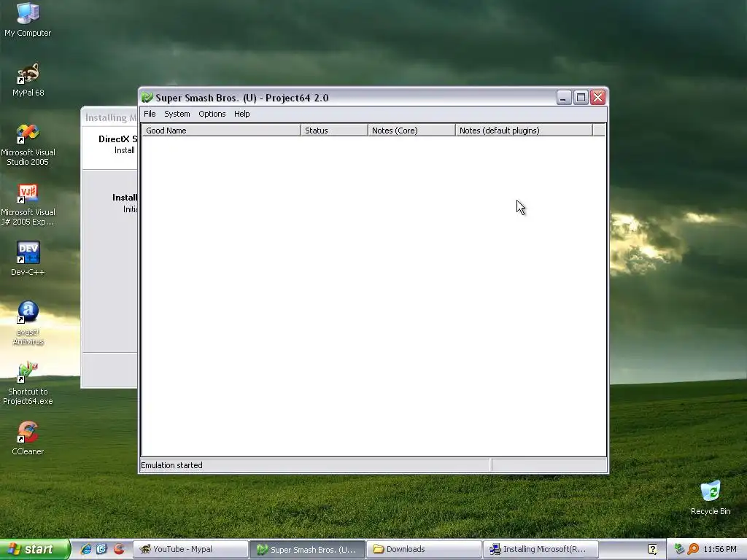Image resolution: width=747 pixels, height=560 pixels.
Task: Select the My Computer desktop icon
Action: click(x=28, y=20)
